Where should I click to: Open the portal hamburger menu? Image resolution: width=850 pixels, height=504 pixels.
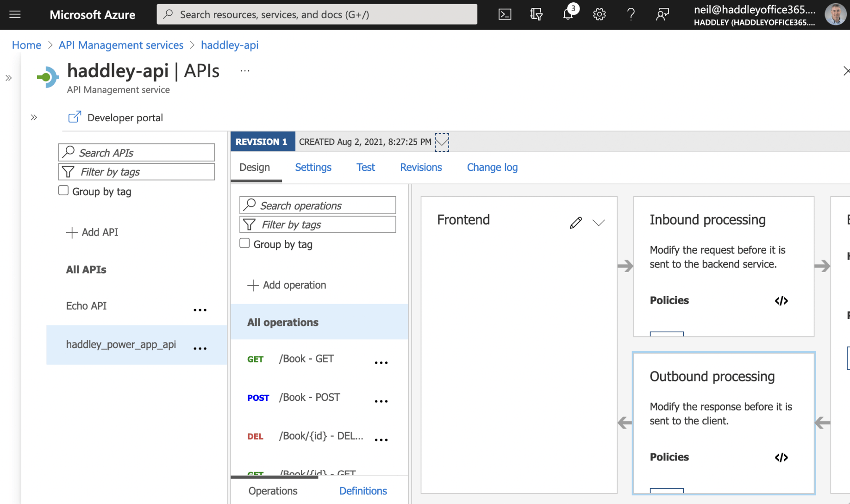tap(15, 14)
